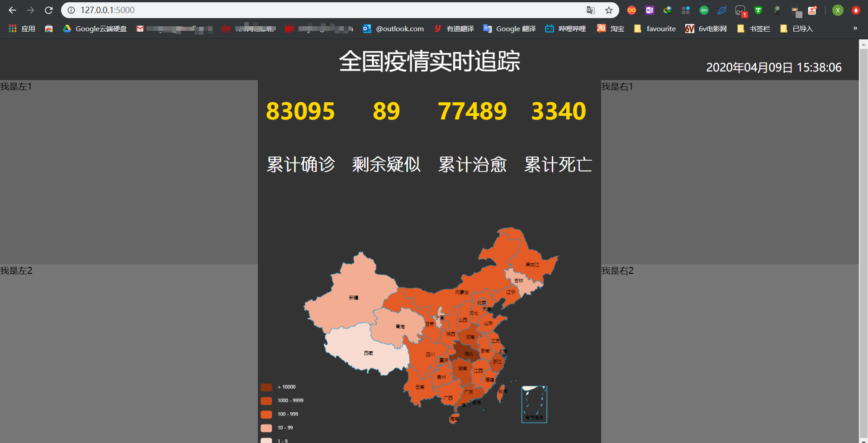Click the Google Translate page icon

point(591,10)
